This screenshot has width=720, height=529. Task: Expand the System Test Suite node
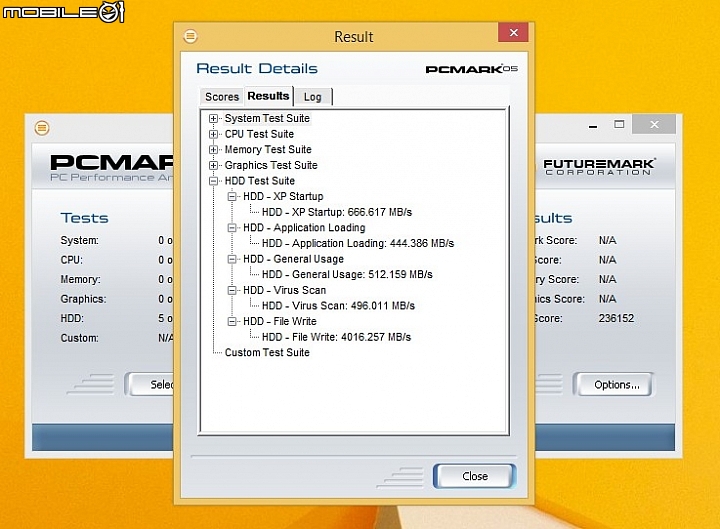pyautogui.click(x=213, y=118)
